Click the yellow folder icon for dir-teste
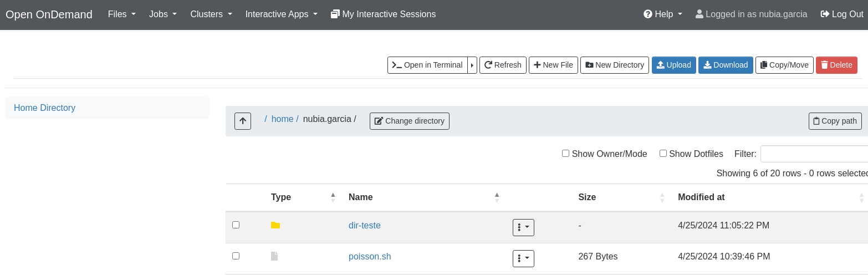The image size is (868, 275). [275, 225]
